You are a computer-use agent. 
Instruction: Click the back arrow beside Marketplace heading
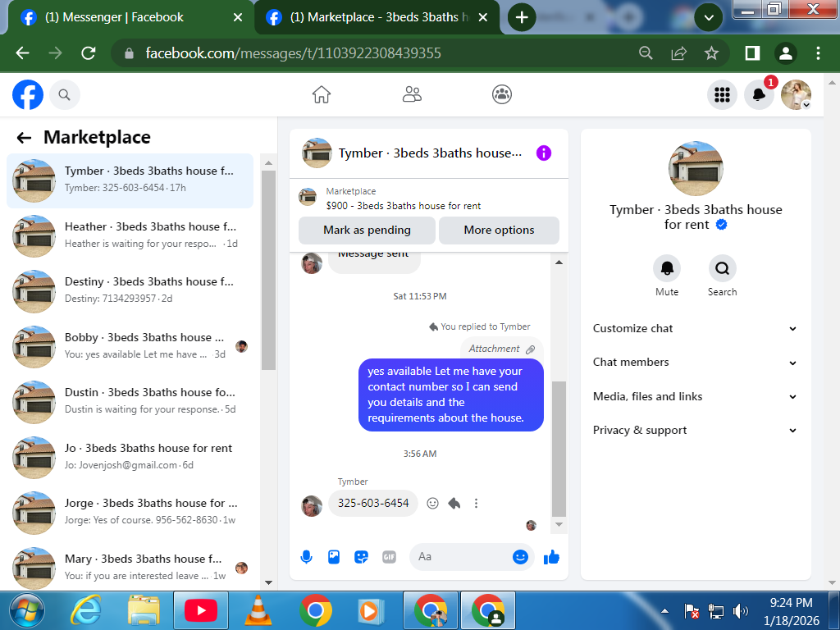(24, 138)
